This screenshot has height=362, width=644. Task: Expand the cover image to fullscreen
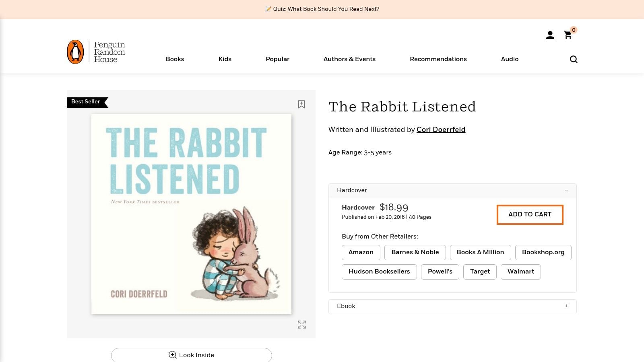(x=302, y=325)
